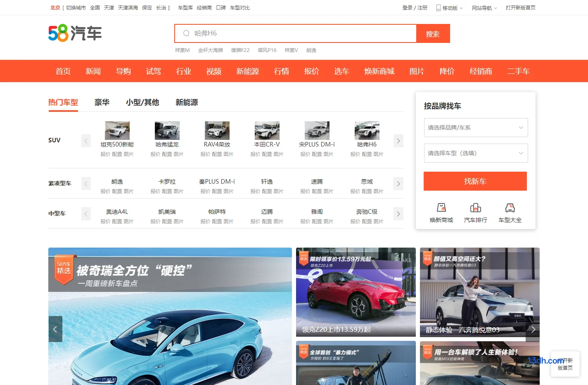Screen dimensions: 588x385
Task: Click suggested search 金杯大海狮
Action: tap(211, 50)
